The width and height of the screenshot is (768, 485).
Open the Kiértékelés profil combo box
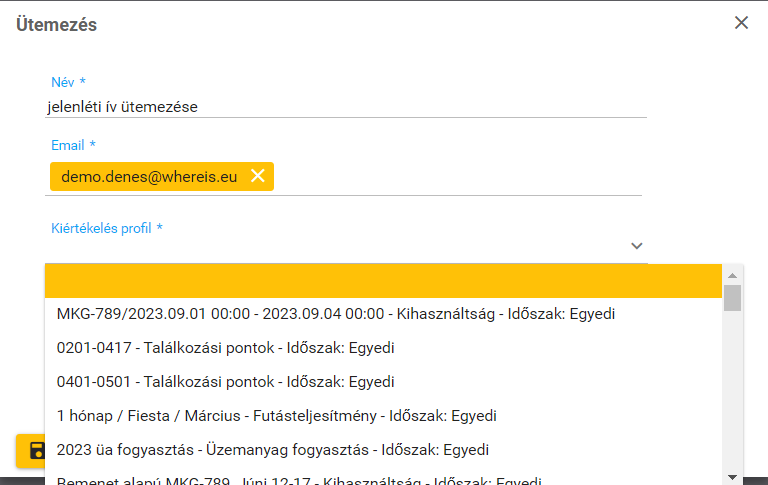340,246
